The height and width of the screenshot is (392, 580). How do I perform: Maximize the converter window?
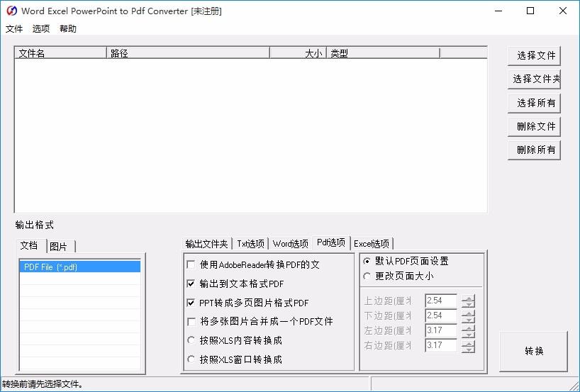[530, 11]
